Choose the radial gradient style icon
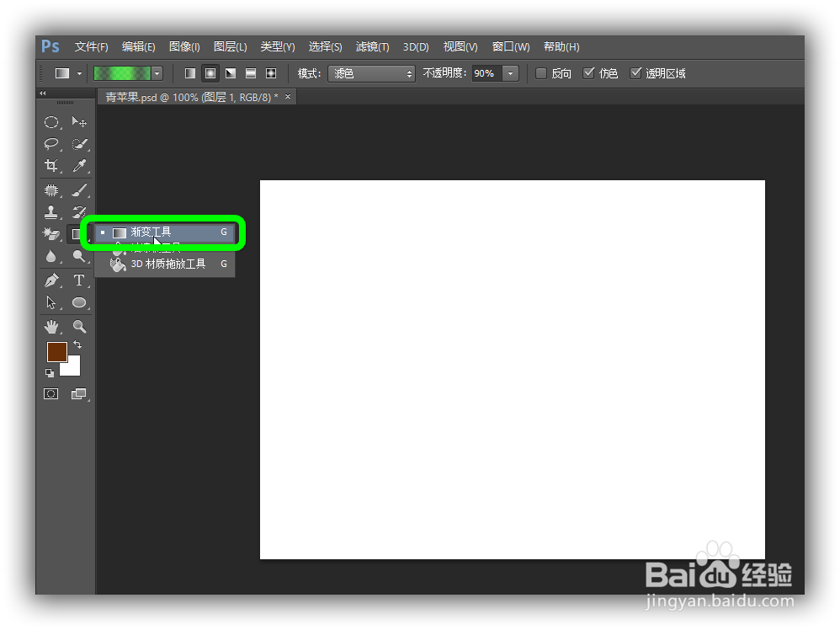Viewport: 840px width, 630px height. click(210, 73)
